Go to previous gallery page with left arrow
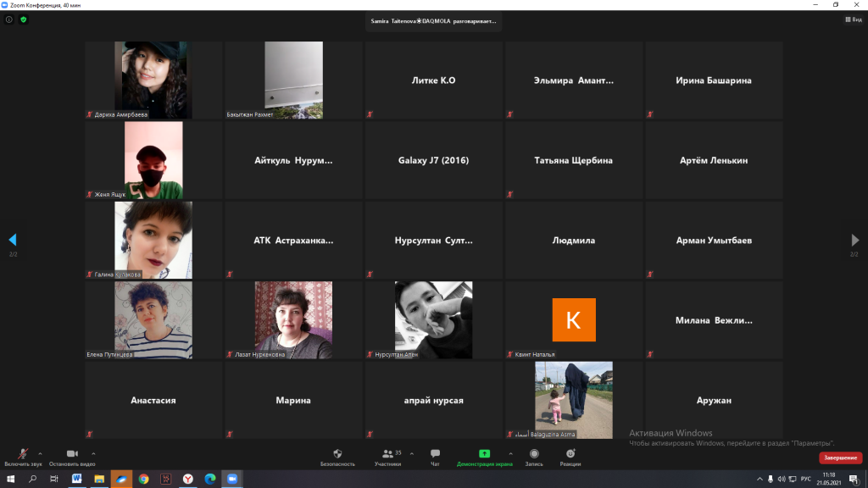This screenshot has height=488, width=868. point(12,241)
